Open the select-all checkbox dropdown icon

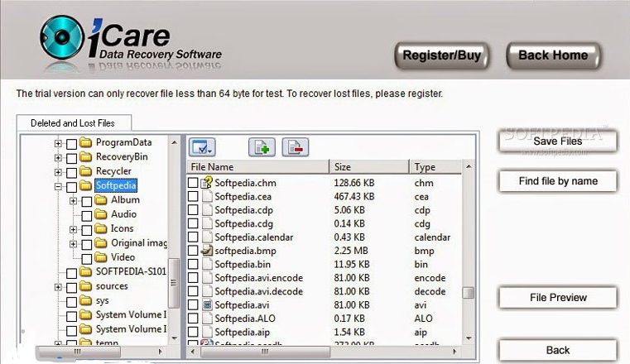tap(202, 147)
